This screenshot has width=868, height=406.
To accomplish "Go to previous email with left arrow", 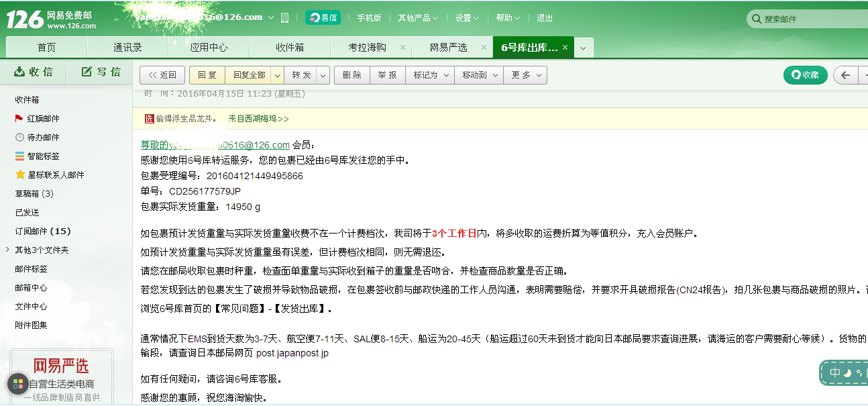I will point(845,75).
